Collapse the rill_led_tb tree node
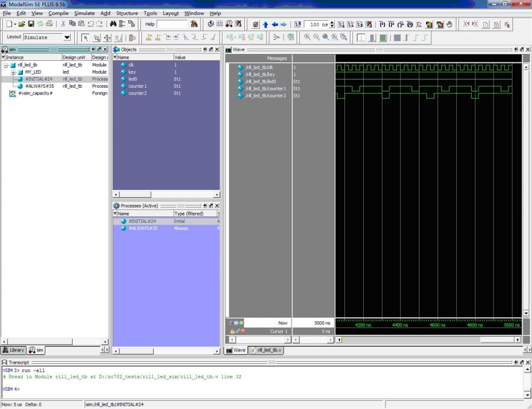Viewport: 532px width, 409px height. click(x=6, y=65)
